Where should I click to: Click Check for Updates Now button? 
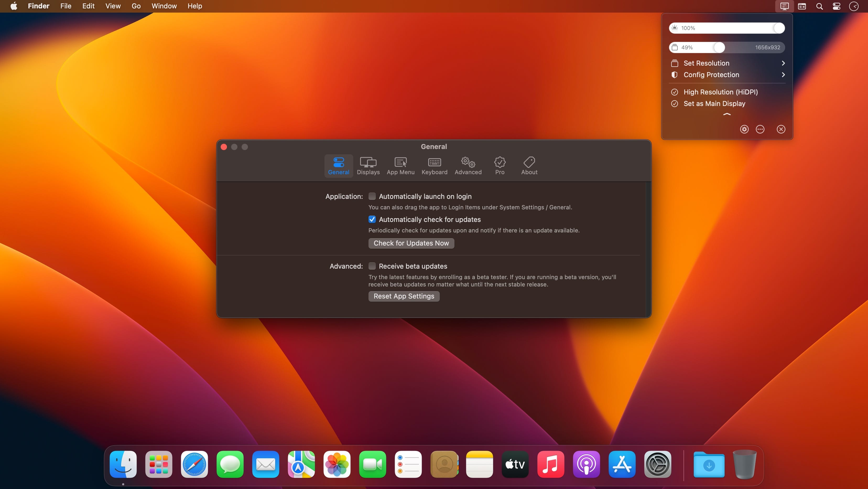411,243
